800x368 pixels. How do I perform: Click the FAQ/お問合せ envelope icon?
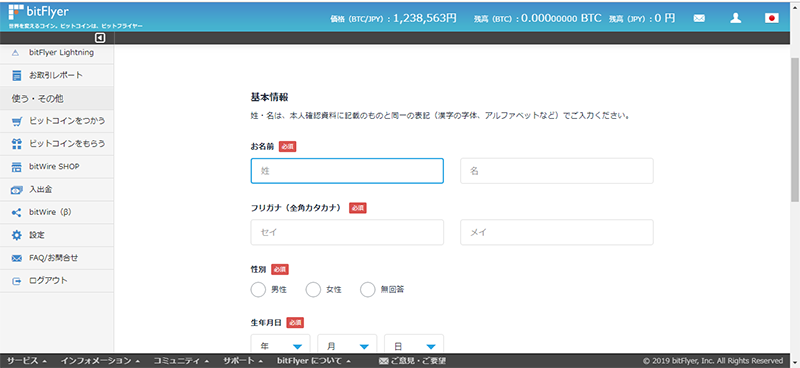tap(17, 258)
